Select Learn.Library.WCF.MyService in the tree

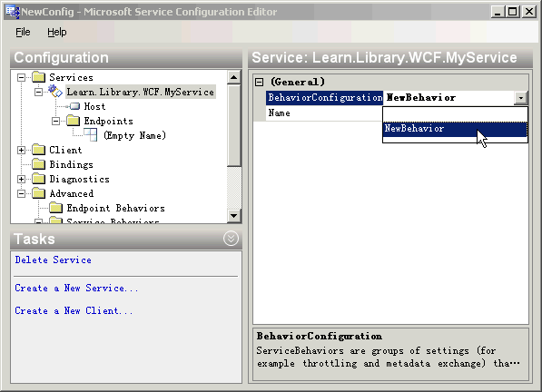(141, 92)
